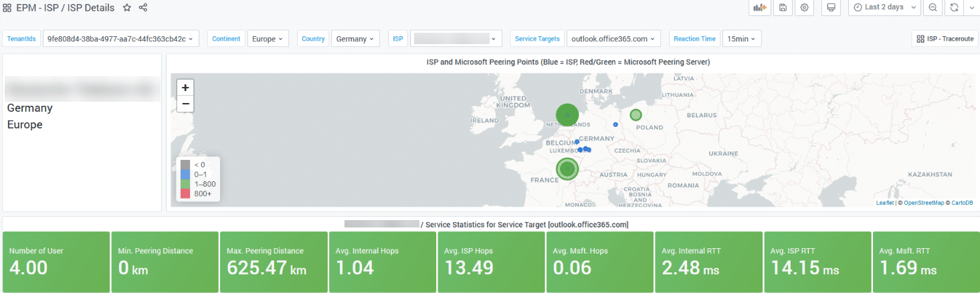The image size is (980, 293).
Task: Zoom out on the map
Action: (x=185, y=104)
